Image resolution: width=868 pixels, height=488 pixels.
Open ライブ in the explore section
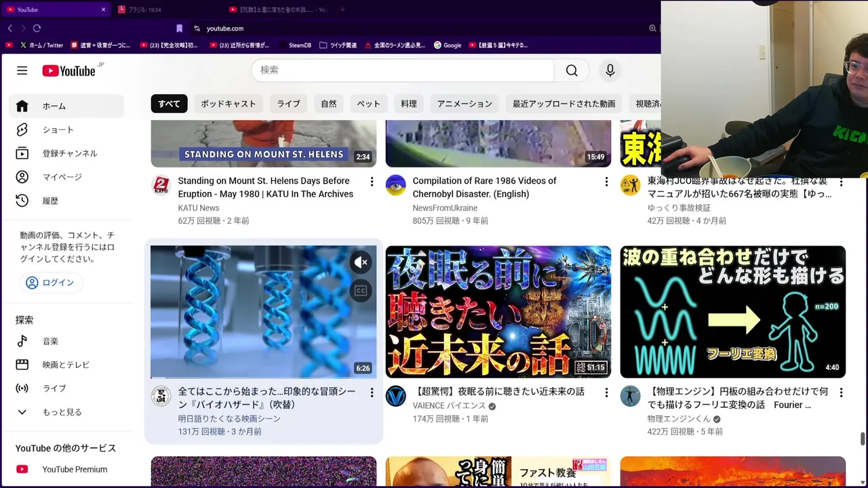[66, 388]
